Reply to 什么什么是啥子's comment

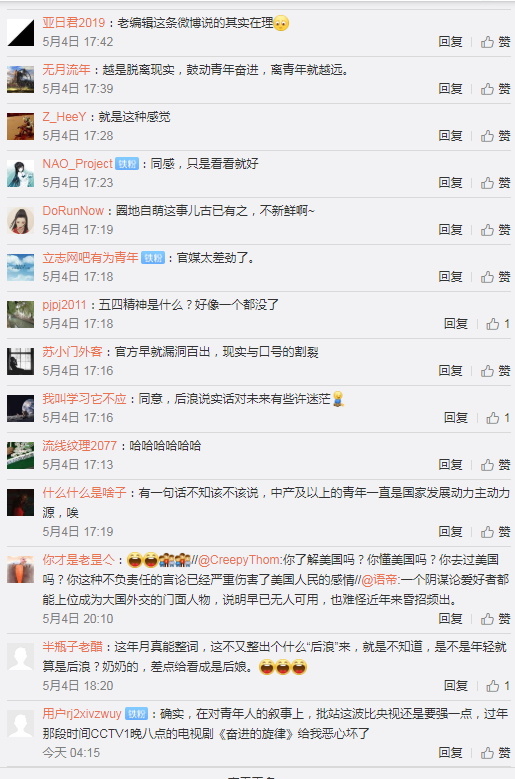[450, 532]
